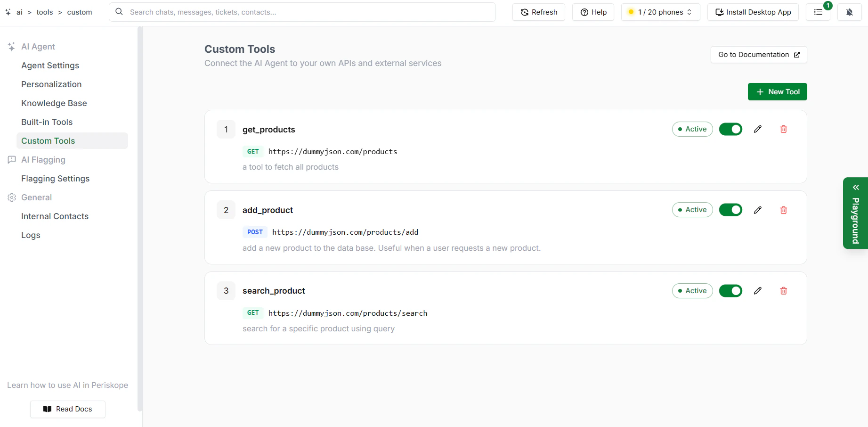Open the muted notifications bell icon
The width and height of the screenshot is (868, 427).
(849, 12)
